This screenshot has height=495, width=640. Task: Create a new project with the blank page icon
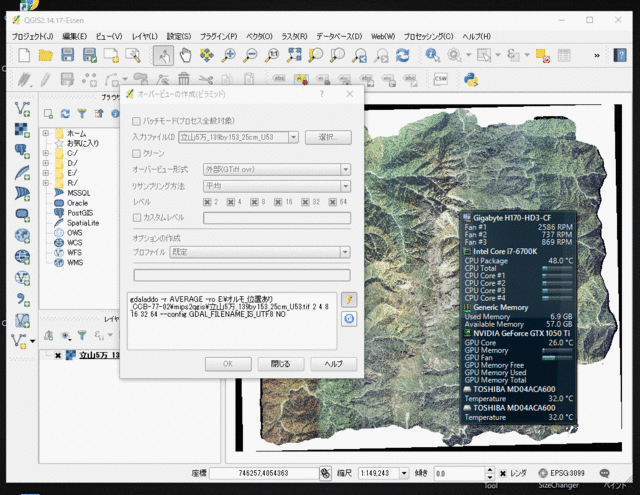[24, 55]
